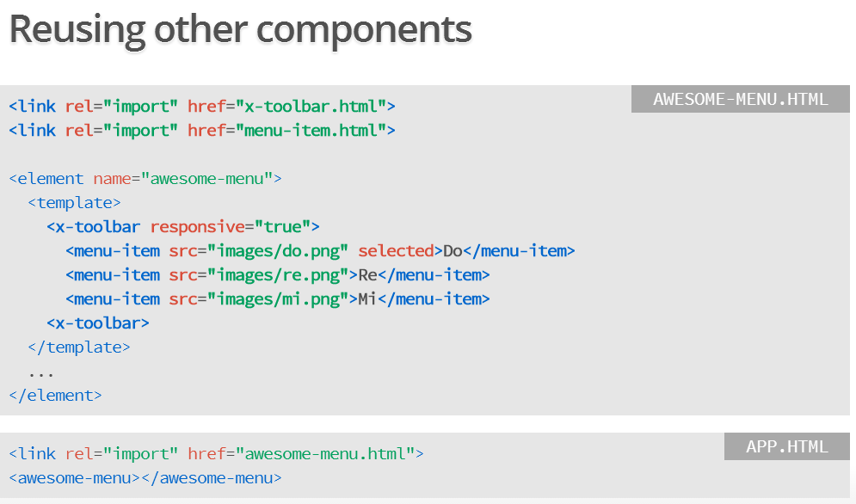Click the "Do" menu-item text

click(453, 251)
